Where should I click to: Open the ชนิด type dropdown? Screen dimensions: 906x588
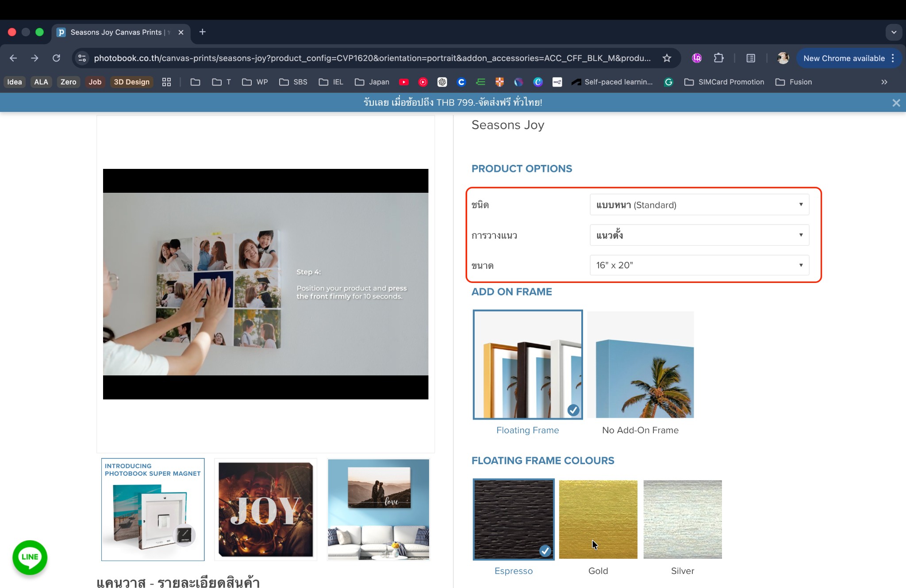tap(699, 205)
